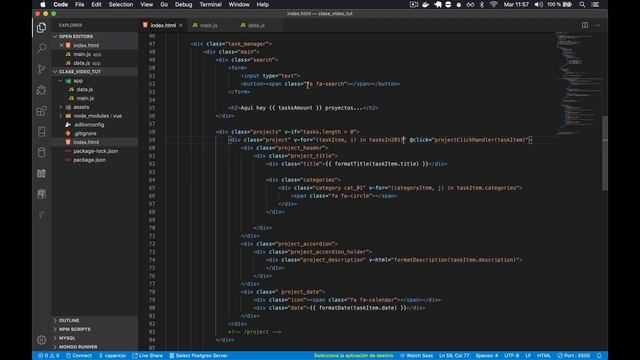Switch to the data.js tab
This screenshot has height=360, width=640.
pyautogui.click(x=256, y=25)
